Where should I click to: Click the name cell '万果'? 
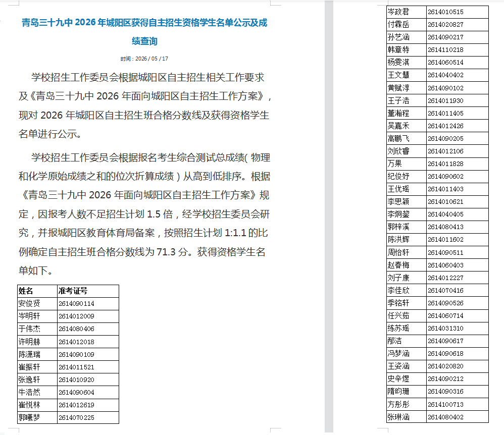pyautogui.click(x=407, y=164)
